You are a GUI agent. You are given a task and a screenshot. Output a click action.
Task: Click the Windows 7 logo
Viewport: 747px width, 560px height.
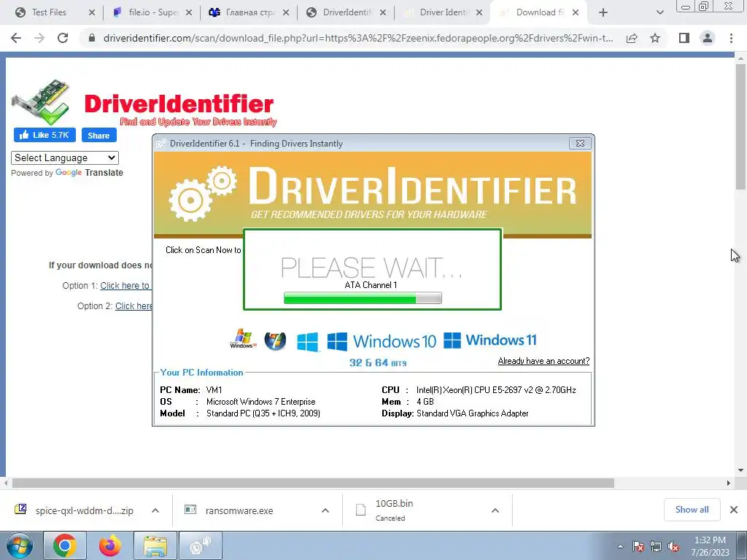(275, 341)
